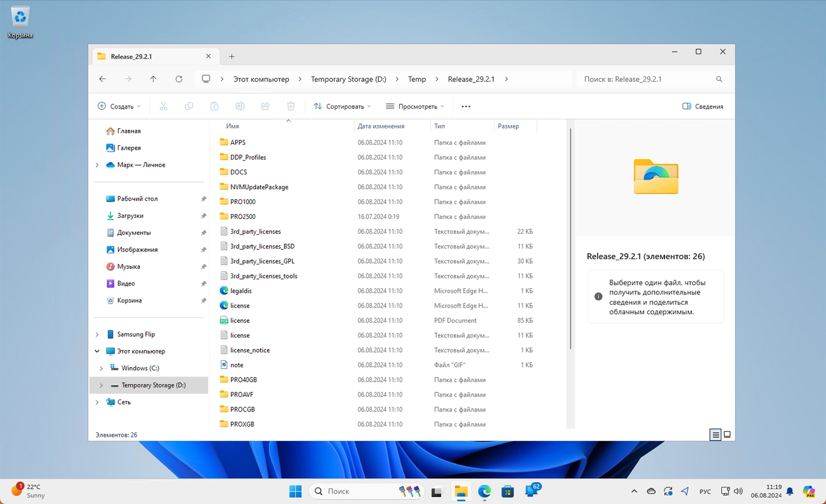This screenshot has width=826, height=504.
Task: Click the search magnifier icon in Explorer
Action: coord(719,79)
